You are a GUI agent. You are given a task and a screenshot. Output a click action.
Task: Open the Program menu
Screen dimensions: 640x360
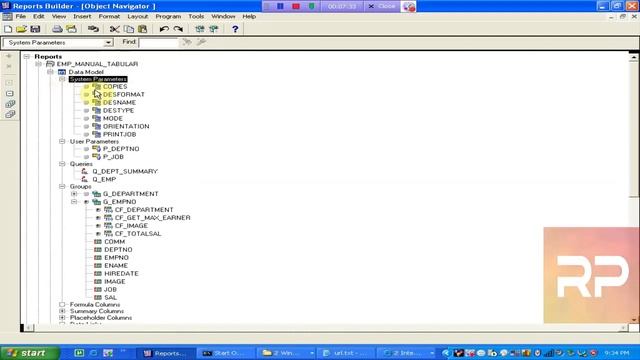click(168, 16)
